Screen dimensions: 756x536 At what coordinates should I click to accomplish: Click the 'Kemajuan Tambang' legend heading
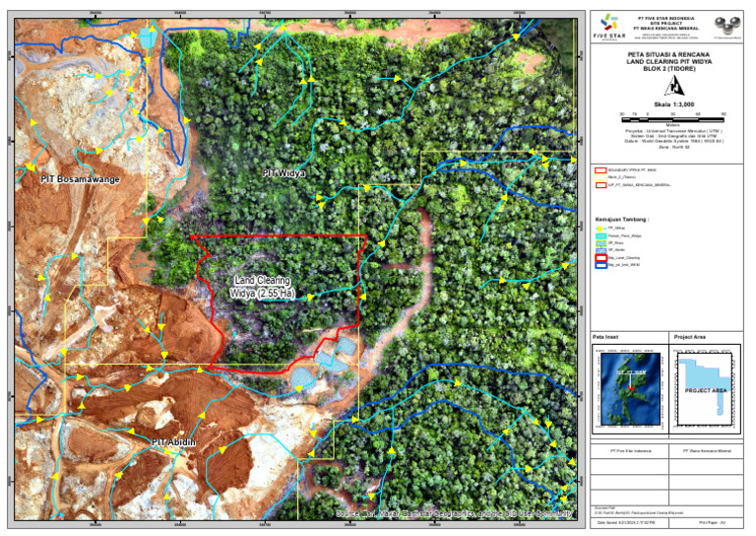(622, 220)
